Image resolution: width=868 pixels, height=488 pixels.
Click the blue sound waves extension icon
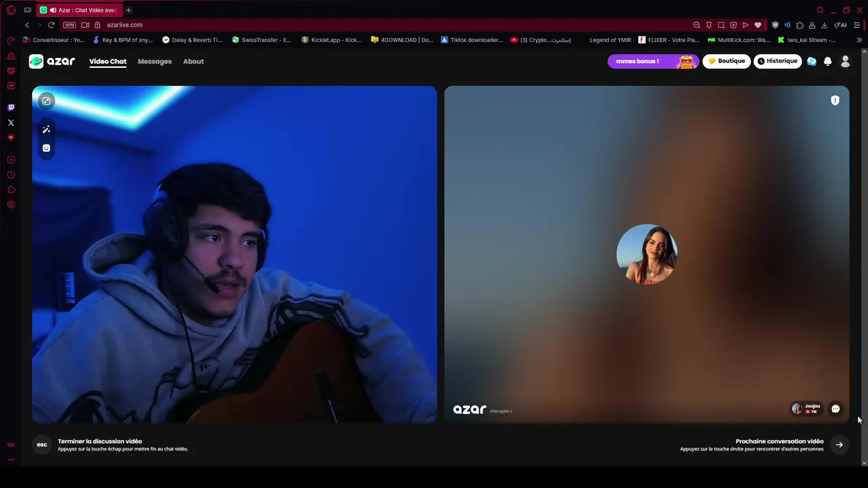[x=787, y=25]
